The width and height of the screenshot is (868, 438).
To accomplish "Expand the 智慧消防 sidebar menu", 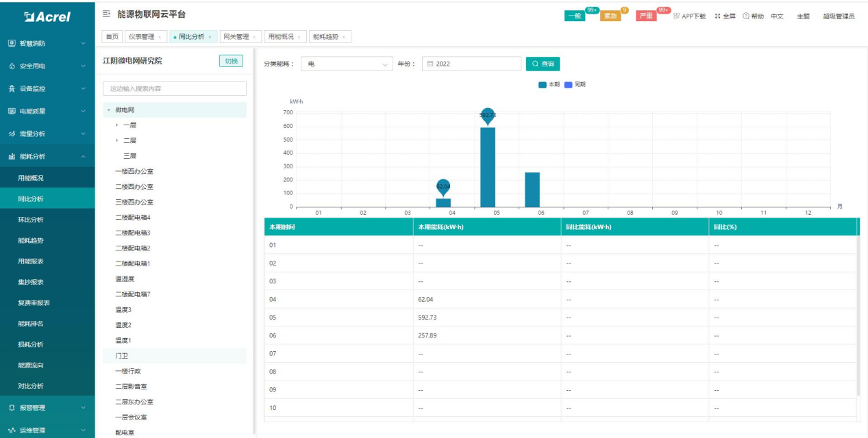I will tap(47, 43).
